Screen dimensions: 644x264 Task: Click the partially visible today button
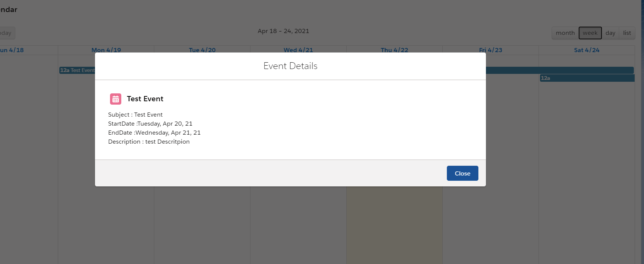(7, 33)
